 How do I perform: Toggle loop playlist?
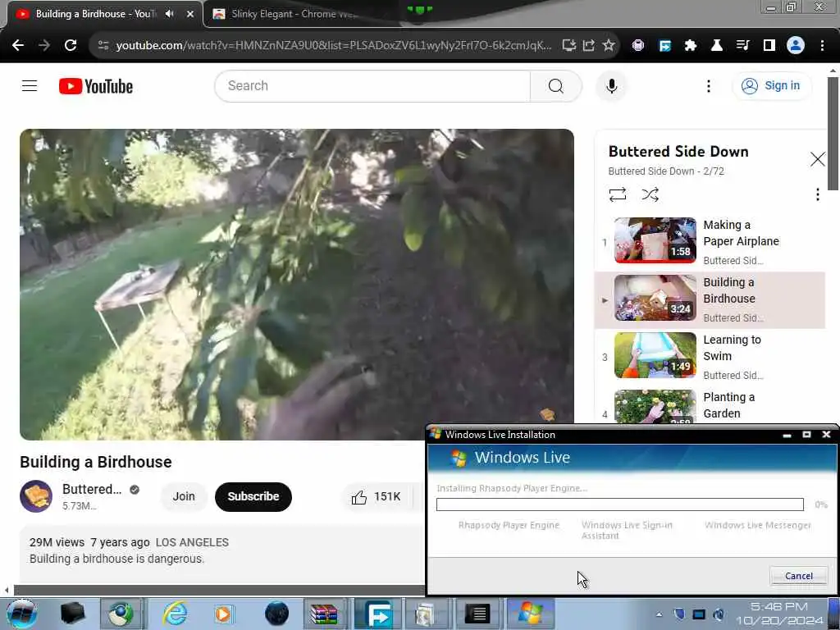[618, 194]
